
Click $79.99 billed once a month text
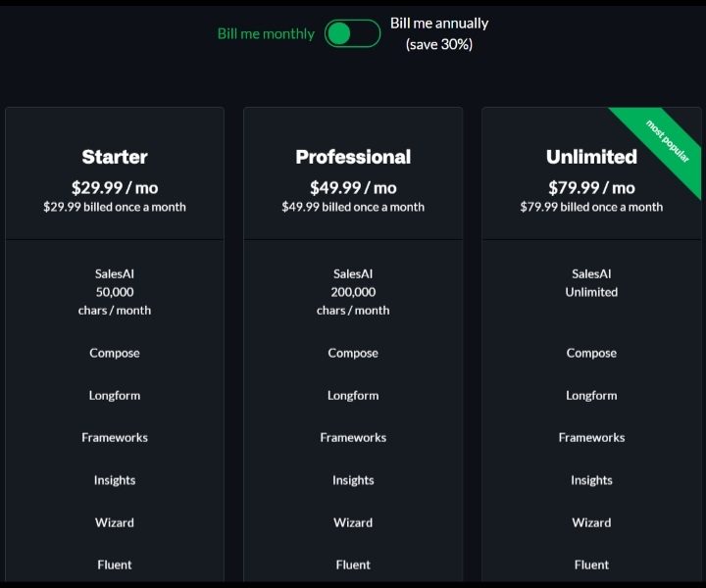(591, 207)
